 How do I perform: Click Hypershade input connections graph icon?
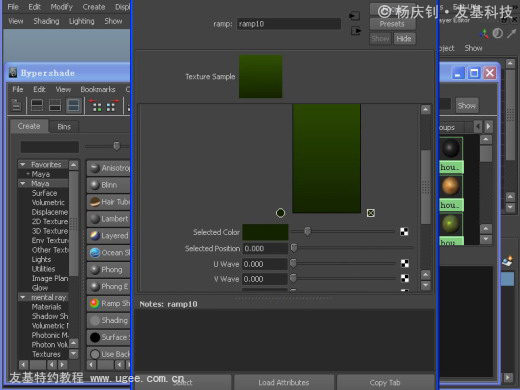point(96,105)
